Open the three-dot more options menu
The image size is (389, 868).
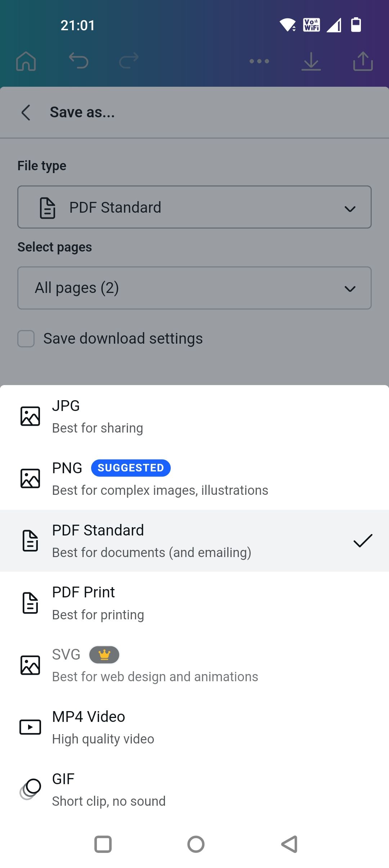259,61
